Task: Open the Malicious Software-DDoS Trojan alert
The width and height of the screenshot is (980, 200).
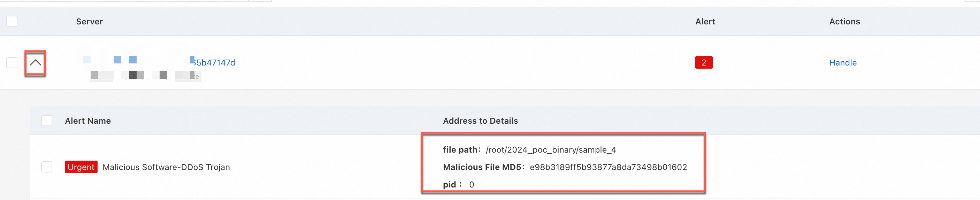Action: (x=166, y=167)
